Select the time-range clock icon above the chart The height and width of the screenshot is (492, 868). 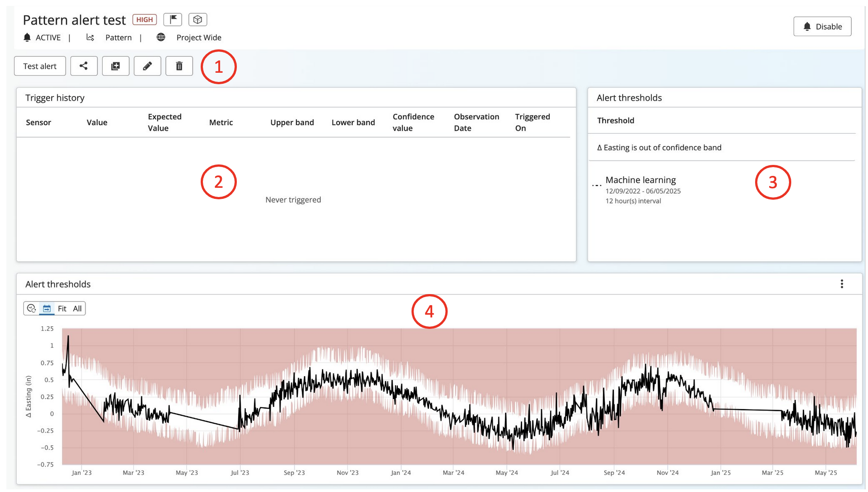[x=31, y=308]
